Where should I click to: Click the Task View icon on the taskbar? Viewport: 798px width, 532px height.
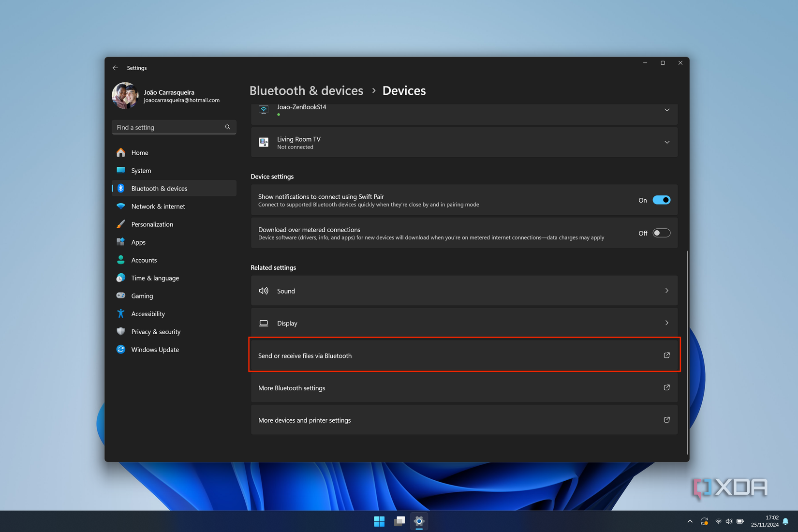[x=399, y=521]
